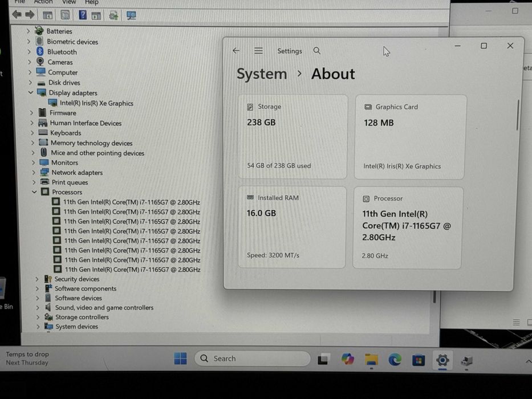Expand the Human Interface Devices node
This screenshot has width=532, height=399.
point(32,123)
